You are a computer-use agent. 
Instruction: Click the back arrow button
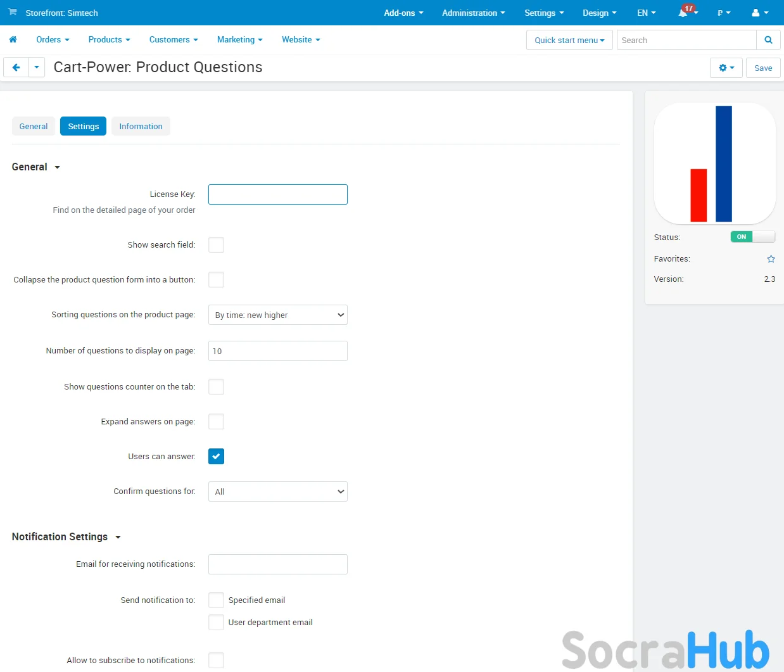[16, 67]
